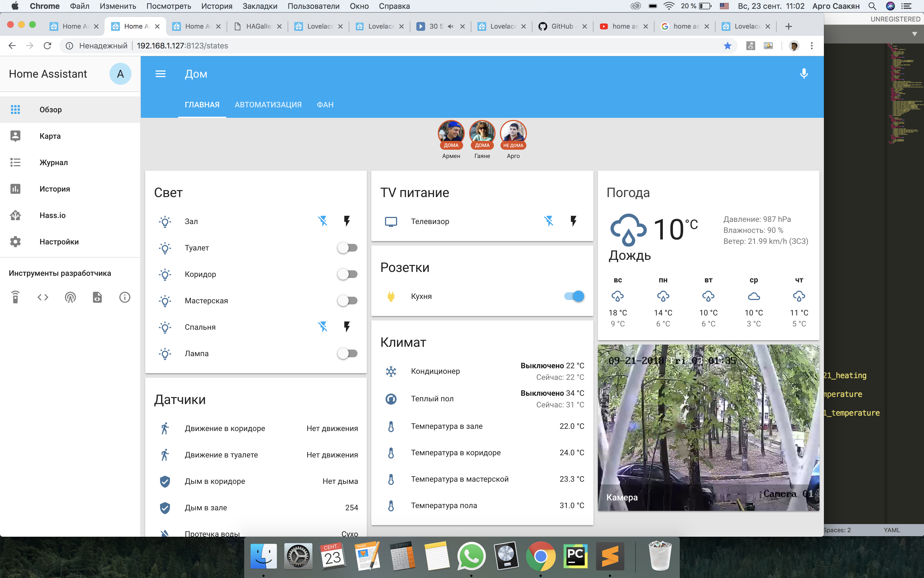Switch to the ГЛАВНАЯ tab
Image resolution: width=924 pixels, height=578 pixels.
(x=202, y=105)
